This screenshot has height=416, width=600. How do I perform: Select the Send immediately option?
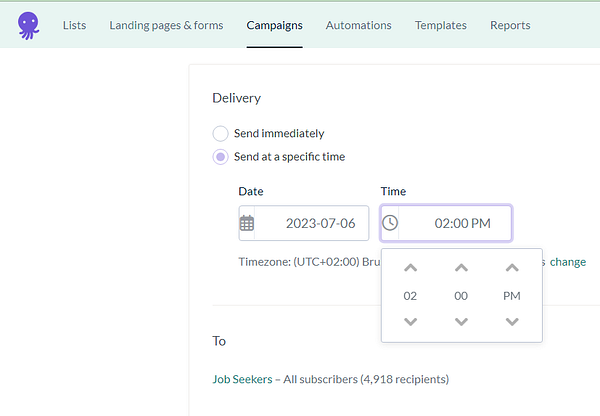point(221,133)
